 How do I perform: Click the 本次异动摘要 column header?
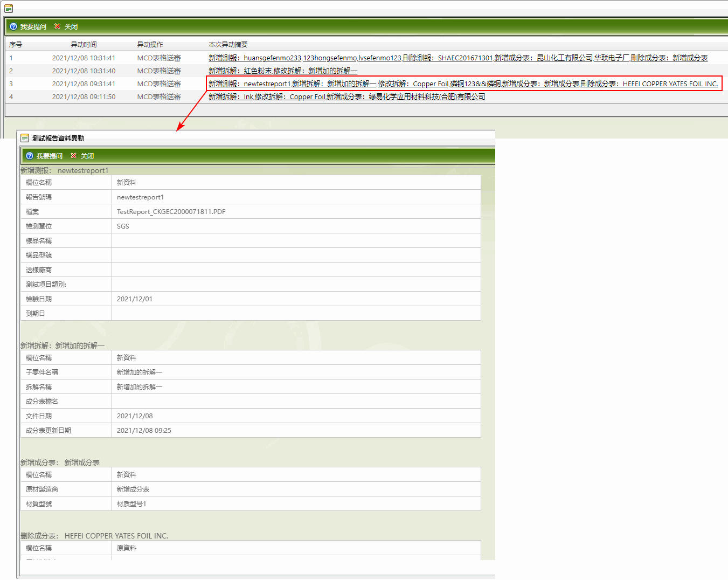[228, 45]
